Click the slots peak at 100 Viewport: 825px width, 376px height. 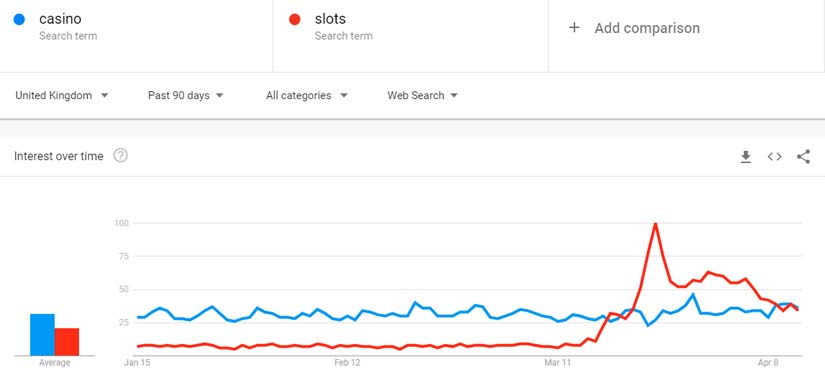pos(655,223)
